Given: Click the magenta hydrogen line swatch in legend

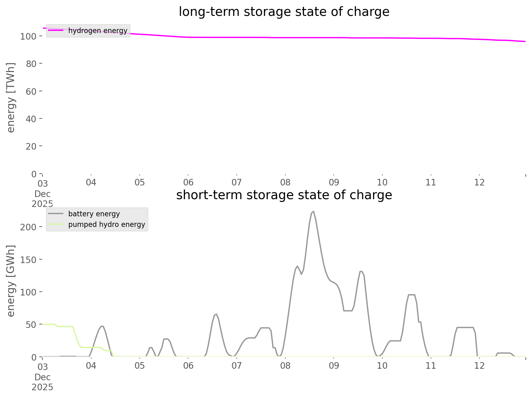Looking at the screenshot, I should click(x=56, y=31).
